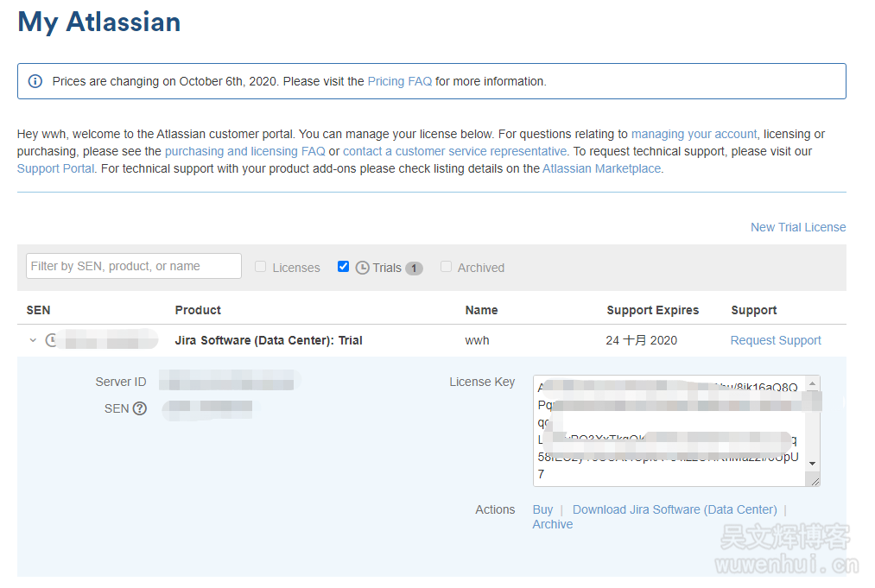Image resolution: width=875 pixels, height=588 pixels.
Task: Click Download Jira Software (Data Center)
Action: pos(674,509)
